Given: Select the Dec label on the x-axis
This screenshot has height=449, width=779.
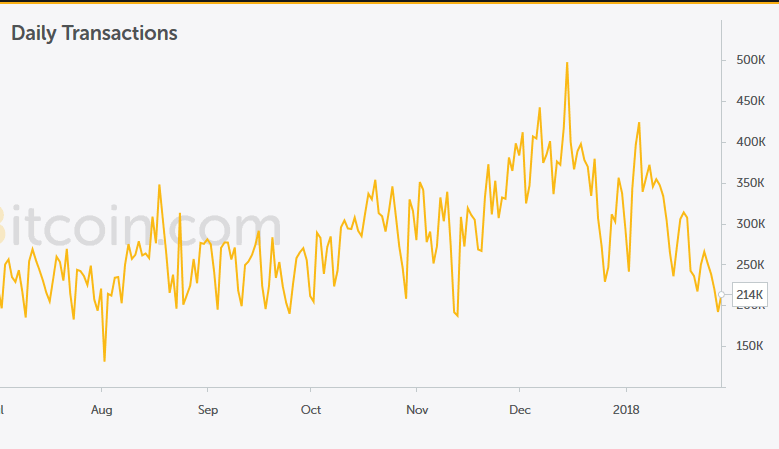Looking at the screenshot, I should 520,409.
